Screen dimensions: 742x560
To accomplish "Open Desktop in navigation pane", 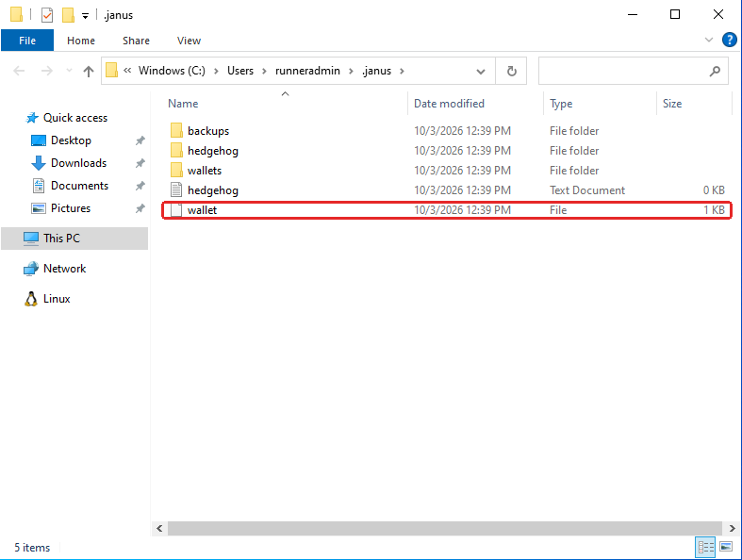I will click(71, 140).
